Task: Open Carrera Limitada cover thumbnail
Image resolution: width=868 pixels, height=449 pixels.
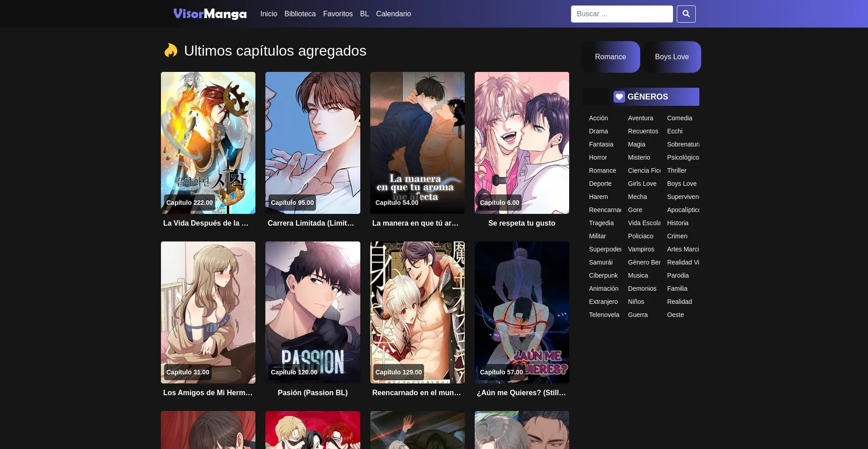Action: coord(313,143)
